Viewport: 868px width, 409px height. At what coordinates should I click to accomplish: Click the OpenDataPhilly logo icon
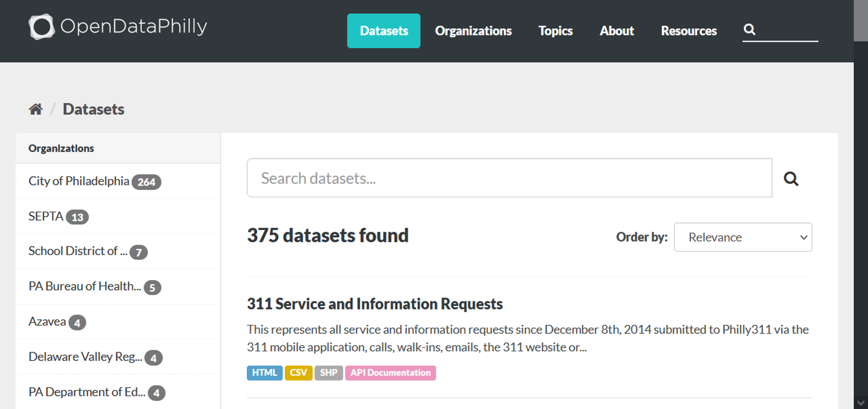[41, 27]
